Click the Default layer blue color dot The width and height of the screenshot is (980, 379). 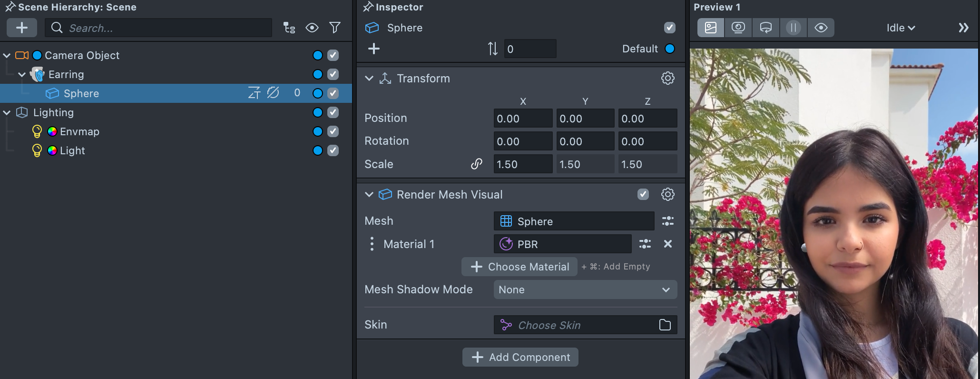pyautogui.click(x=670, y=49)
